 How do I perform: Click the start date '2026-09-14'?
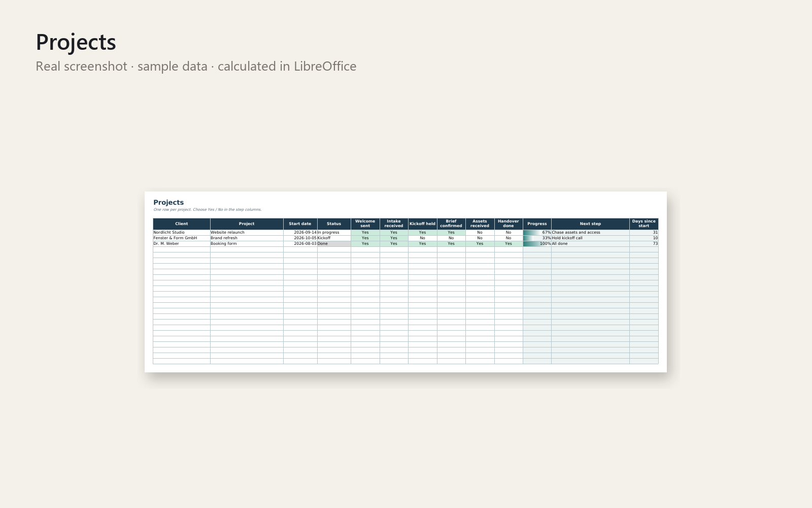[x=300, y=233]
